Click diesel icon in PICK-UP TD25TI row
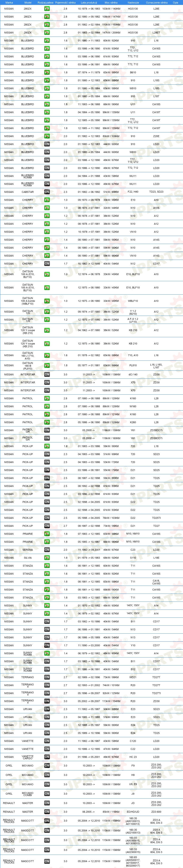Viewport: 183px width, 868px height. click(x=47, y=518)
